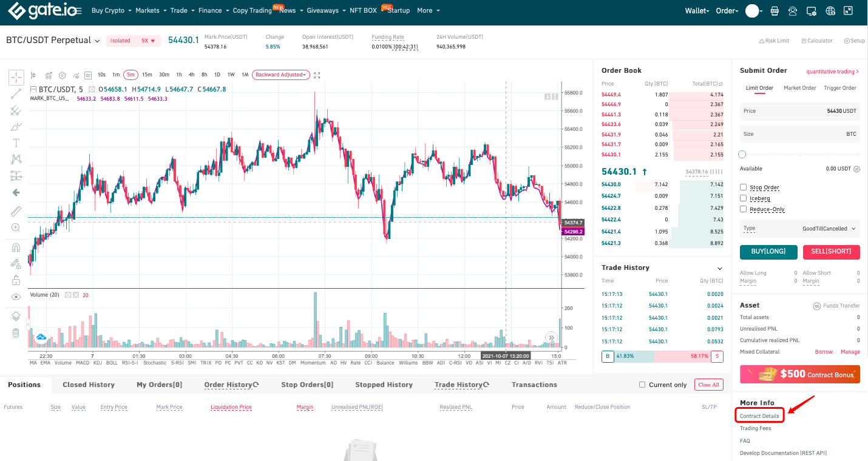The image size is (868, 461).
Task: Toggle order book total column switch
Action: coord(721,84)
